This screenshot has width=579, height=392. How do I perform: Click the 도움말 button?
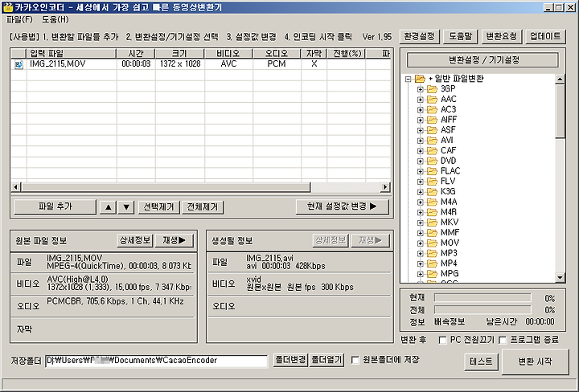coord(461,36)
